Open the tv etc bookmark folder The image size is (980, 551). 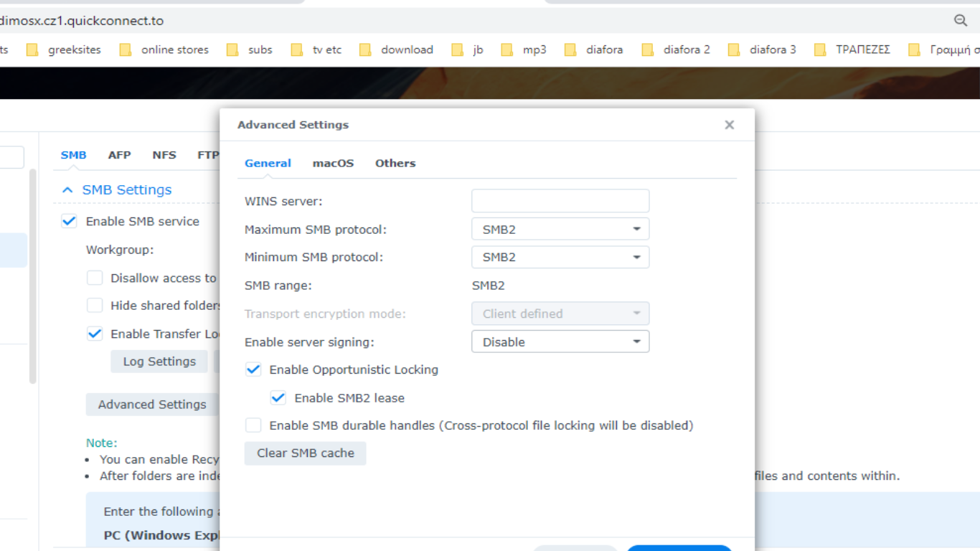[x=317, y=50]
